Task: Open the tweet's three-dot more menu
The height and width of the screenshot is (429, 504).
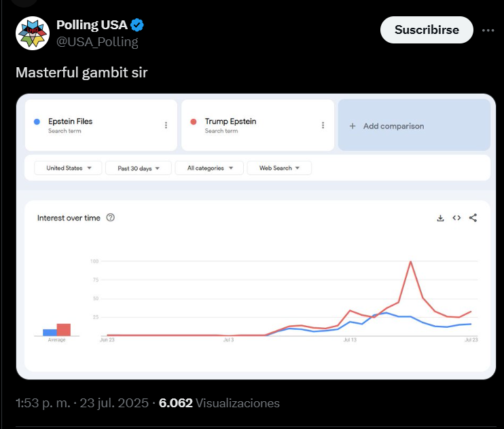Action: 488,30
